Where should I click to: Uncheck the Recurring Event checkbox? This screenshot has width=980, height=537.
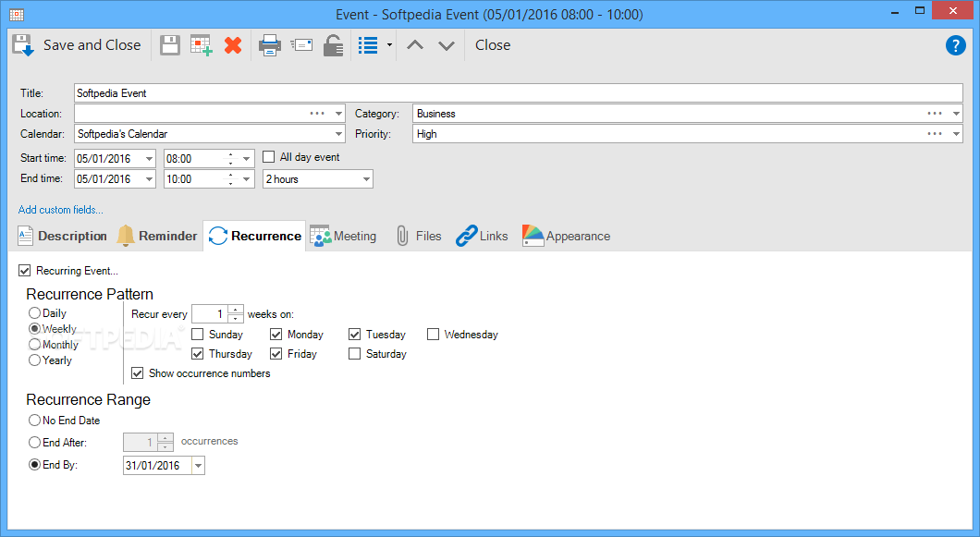click(x=24, y=271)
